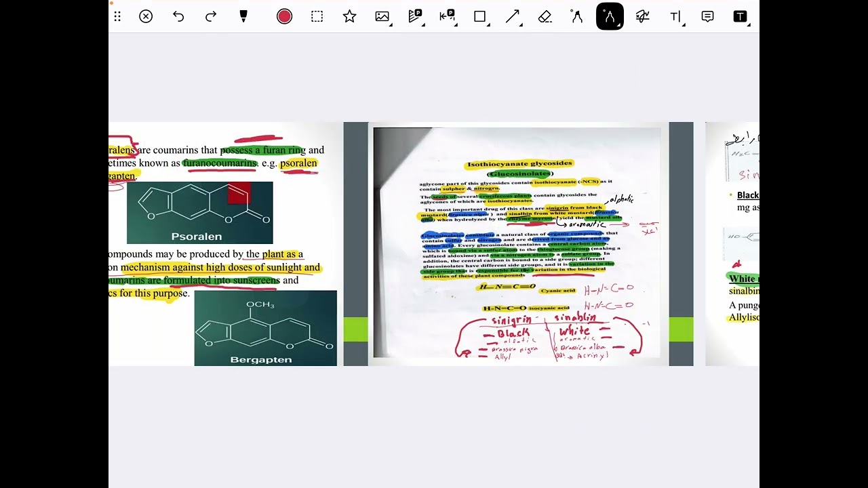Choose the rectangle shape tool
This screenshot has width=868, height=488.
pyautogui.click(x=480, y=16)
